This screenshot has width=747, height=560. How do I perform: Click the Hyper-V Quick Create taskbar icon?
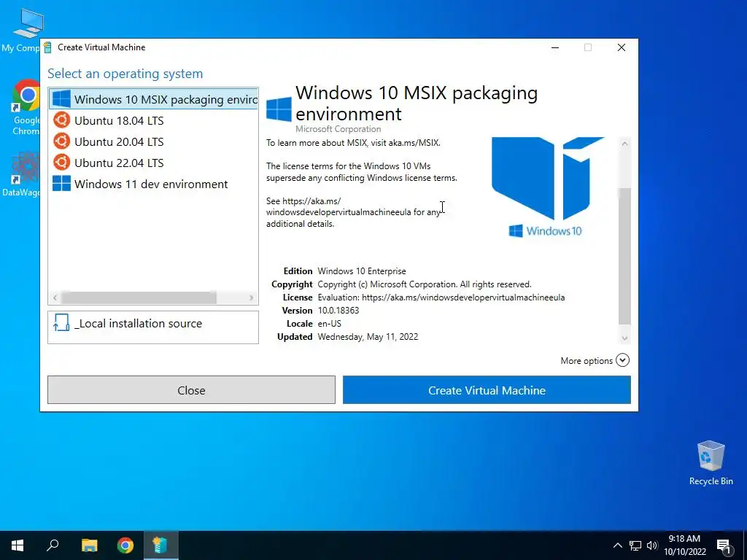click(x=160, y=545)
